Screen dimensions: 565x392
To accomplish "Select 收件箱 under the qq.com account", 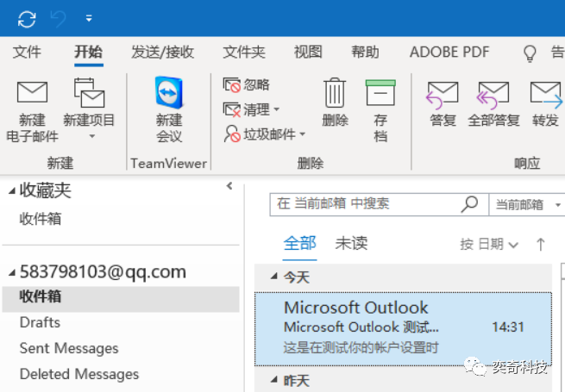I will click(x=121, y=299).
